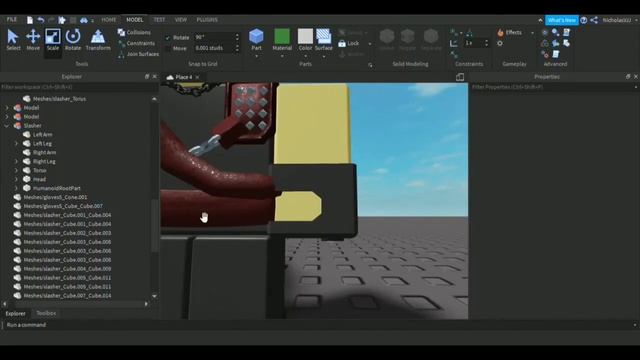
Task: Expand the Right Leg item
Action: (16, 162)
